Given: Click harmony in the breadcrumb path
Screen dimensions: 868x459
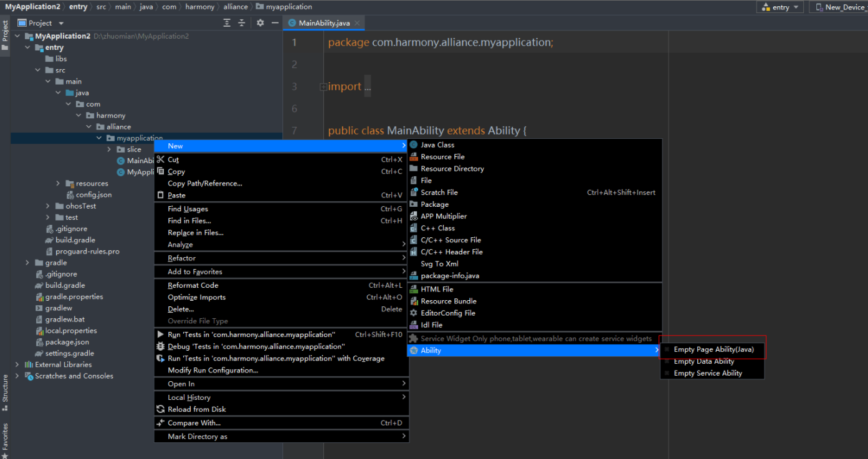Looking at the screenshot, I should (200, 7).
